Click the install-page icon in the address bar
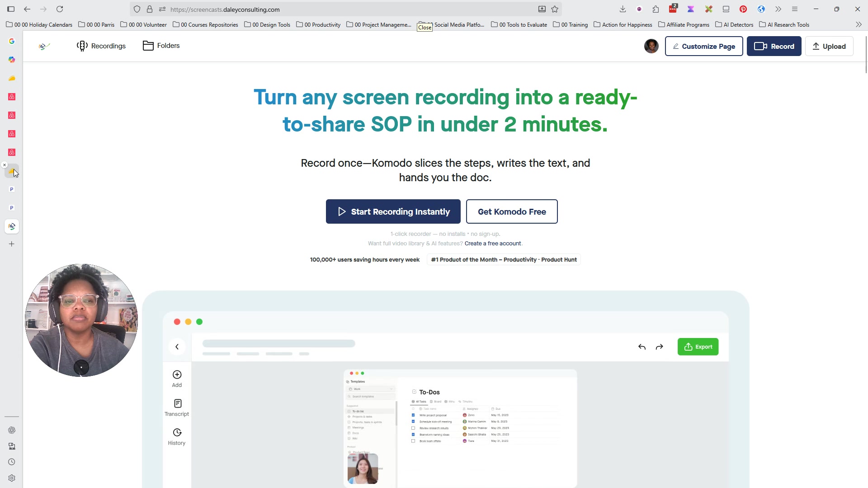The height and width of the screenshot is (488, 868). [542, 9]
